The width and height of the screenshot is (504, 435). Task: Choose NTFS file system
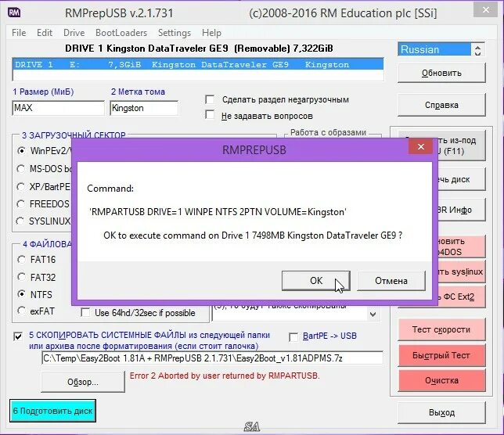pyautogui.click(x=22, y=294)
